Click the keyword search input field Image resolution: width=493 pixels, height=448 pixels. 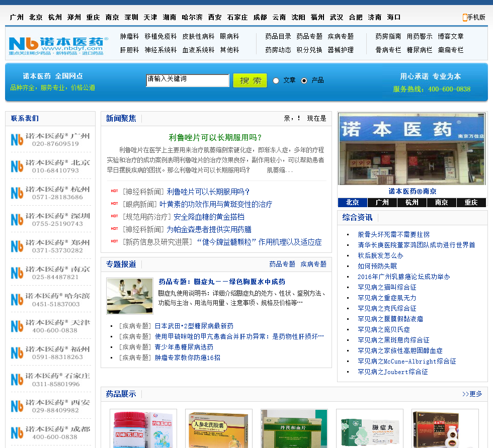click(x=188, y=80)
